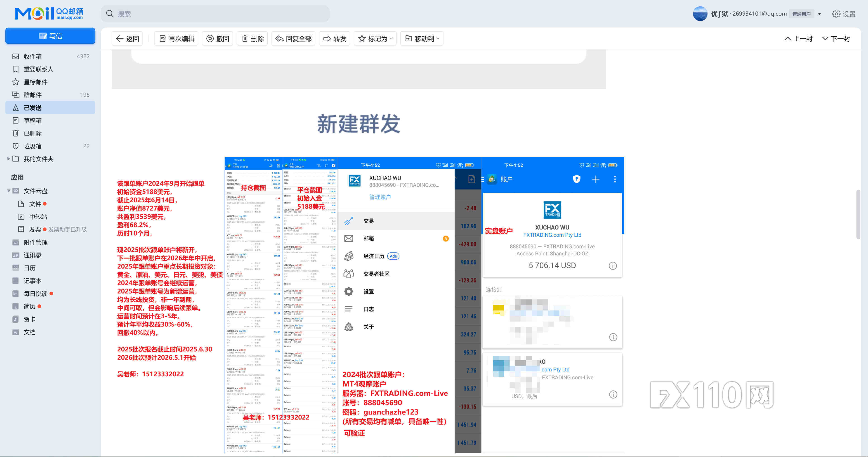
Task: Open the 草稿箱 drafts folder
Action: point(50,120)
